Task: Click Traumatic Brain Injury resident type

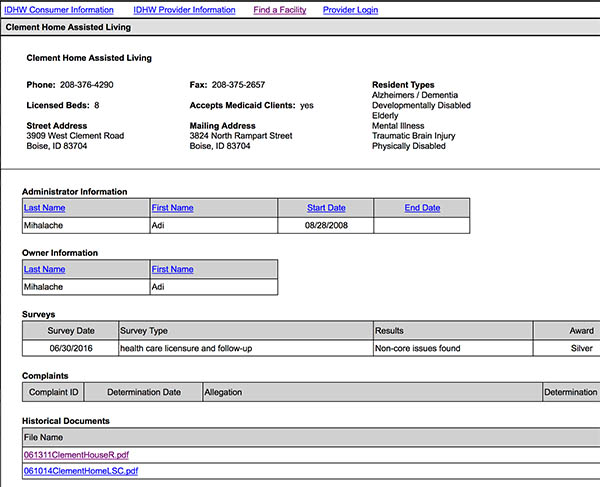Action: pos(414,136)
